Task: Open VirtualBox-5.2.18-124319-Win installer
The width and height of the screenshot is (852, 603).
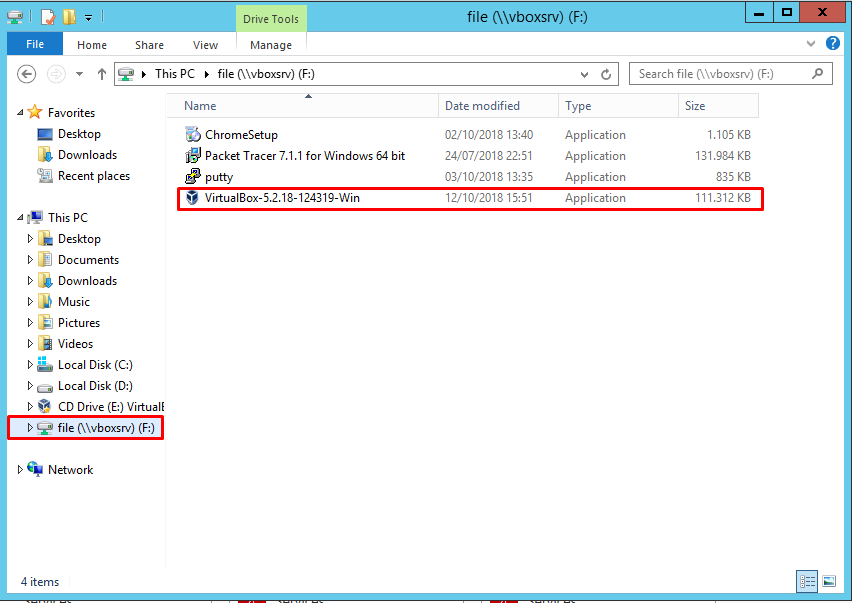Action: [x=267, y=197]
